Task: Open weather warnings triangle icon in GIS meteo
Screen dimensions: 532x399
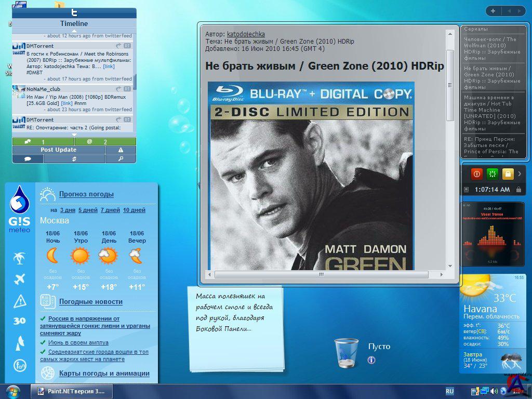Action: (x=20, y=300)
